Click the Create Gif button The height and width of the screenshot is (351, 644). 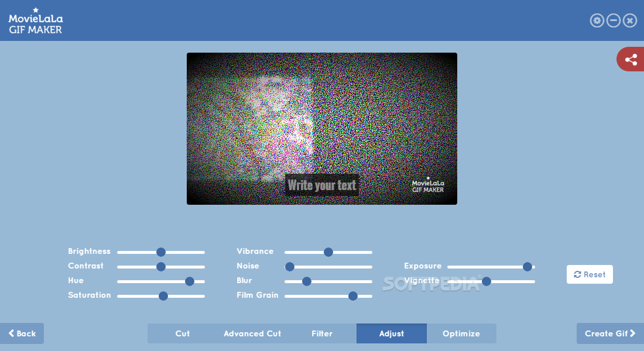(610, 333)
